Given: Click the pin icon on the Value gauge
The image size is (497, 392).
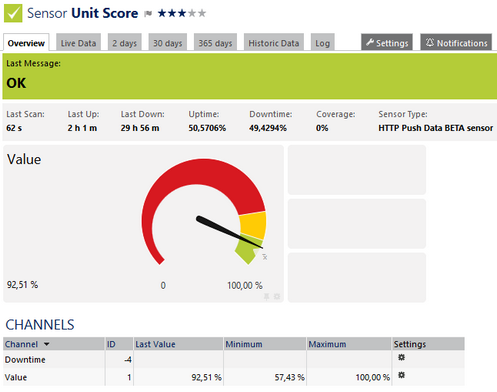Looking at the screenshot, I should pos(266,296).
